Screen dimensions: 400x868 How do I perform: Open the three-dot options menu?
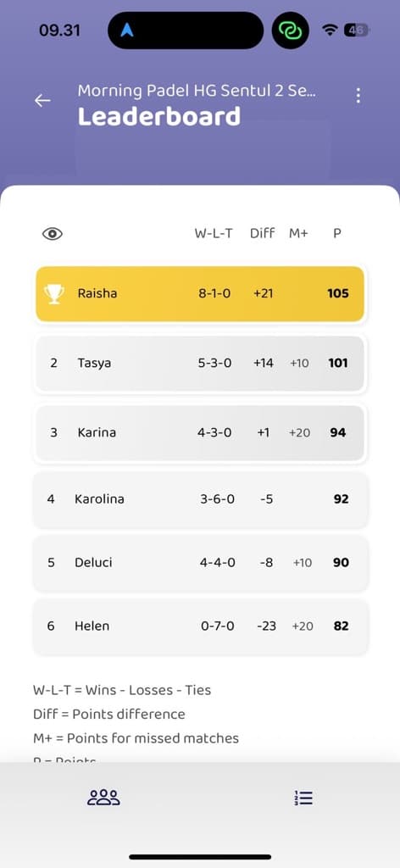tap(358, 96)
